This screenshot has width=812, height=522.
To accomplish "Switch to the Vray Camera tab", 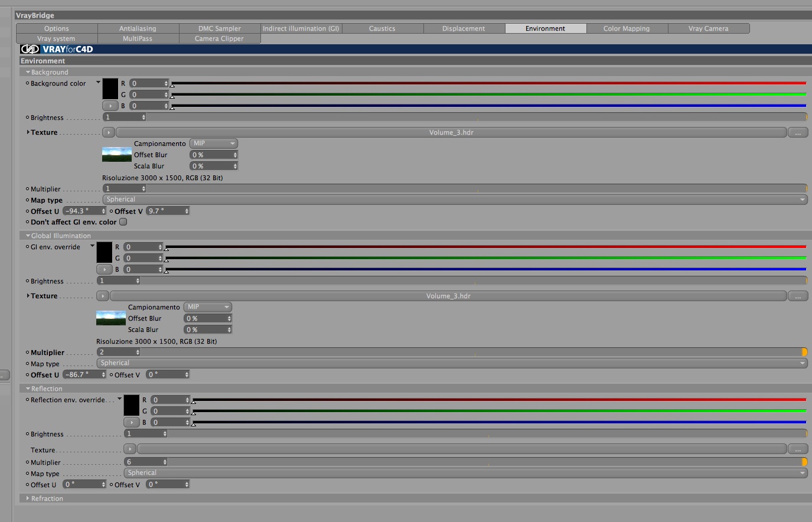I will [x=709, y=28].
